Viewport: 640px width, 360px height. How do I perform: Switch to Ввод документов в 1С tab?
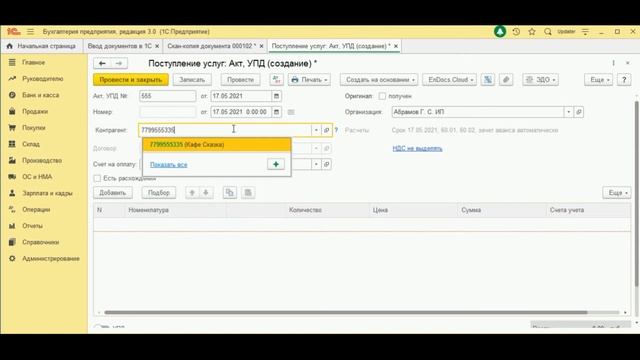(119, 46)
